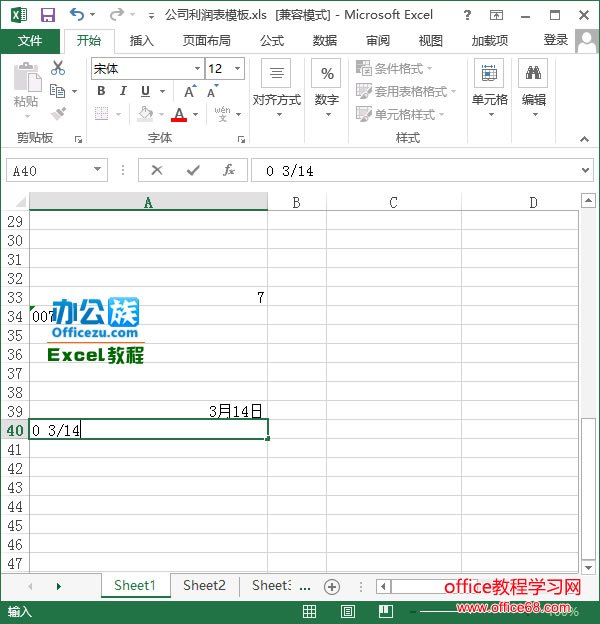Viewport: 600px width, 624px height.
Task: Collapse the ribbon with the up chevron
Action: coord(584,139)
